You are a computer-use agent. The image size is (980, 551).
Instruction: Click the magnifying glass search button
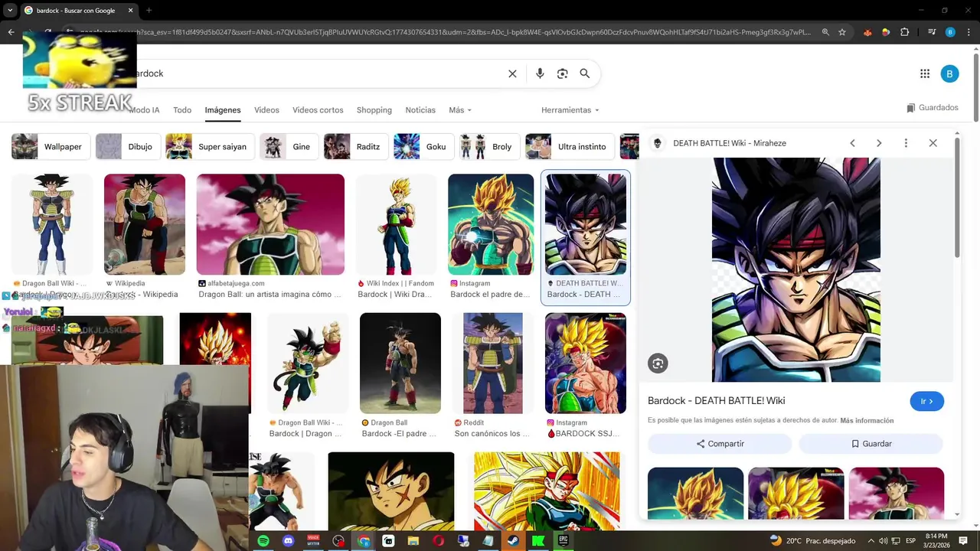[x=585, y=73]
